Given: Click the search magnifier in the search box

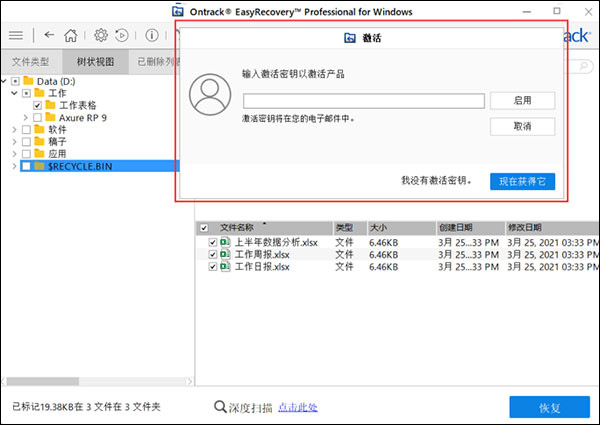Looking at the screenshot, I should click(584, 66).
